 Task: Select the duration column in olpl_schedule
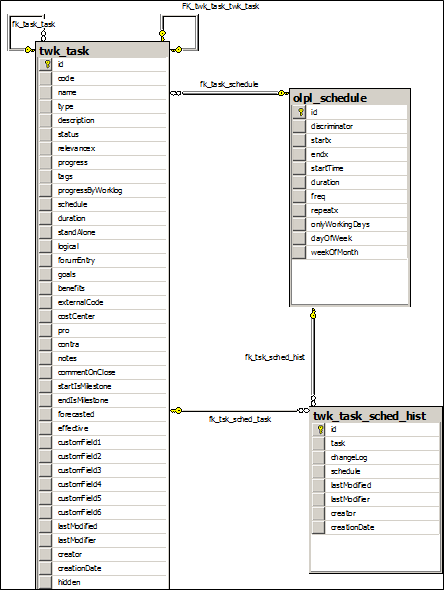tap(350, 182)
